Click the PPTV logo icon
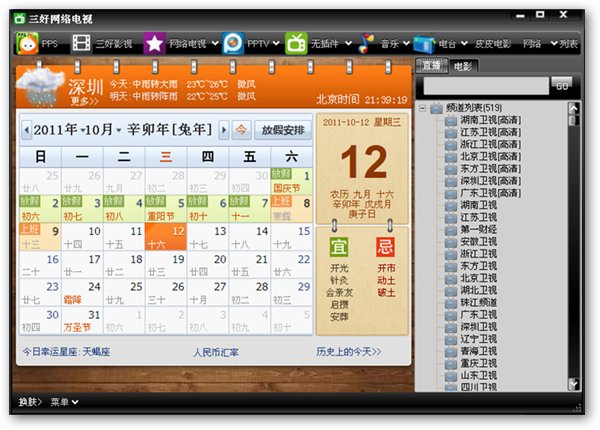The width and height of the screenshot is (600, 430). tap(233, 43)
